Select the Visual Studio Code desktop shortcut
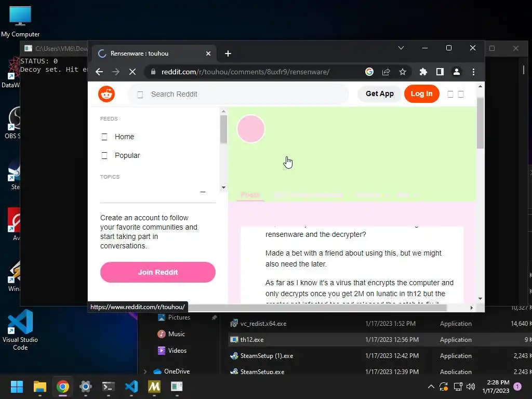 (20, 330)
